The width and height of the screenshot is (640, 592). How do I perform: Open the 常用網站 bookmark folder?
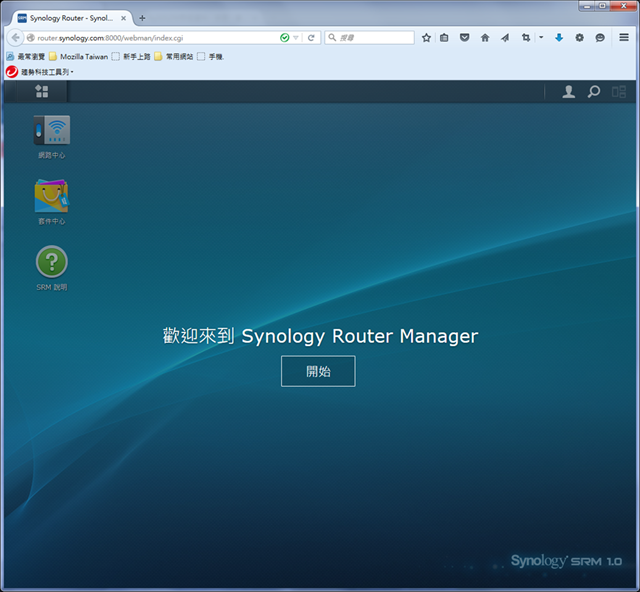pos(174,56)
